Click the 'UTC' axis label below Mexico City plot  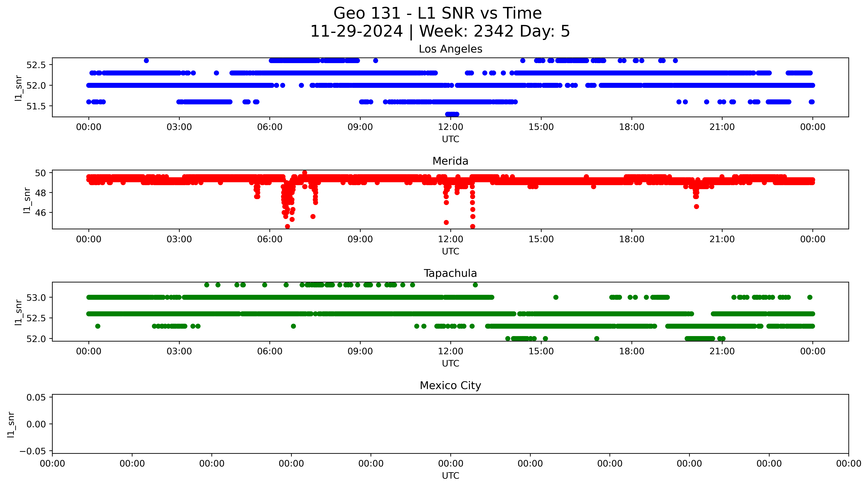[x=450, y=476]
